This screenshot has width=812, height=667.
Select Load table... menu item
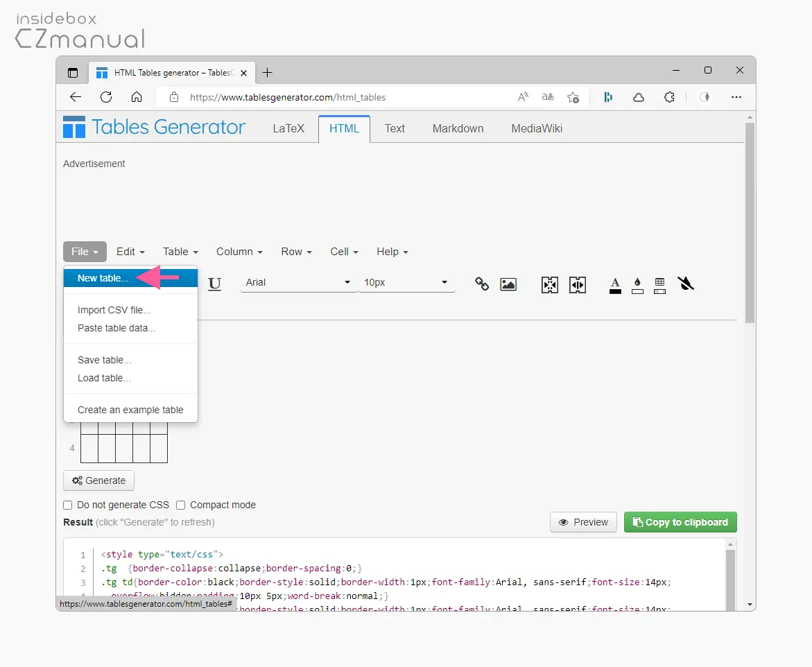pos(130,378)
